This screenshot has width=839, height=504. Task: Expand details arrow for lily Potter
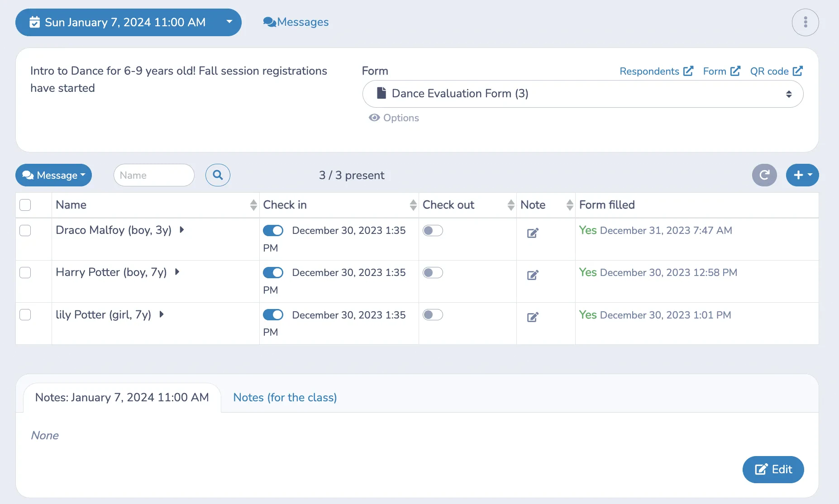[161, 314]
